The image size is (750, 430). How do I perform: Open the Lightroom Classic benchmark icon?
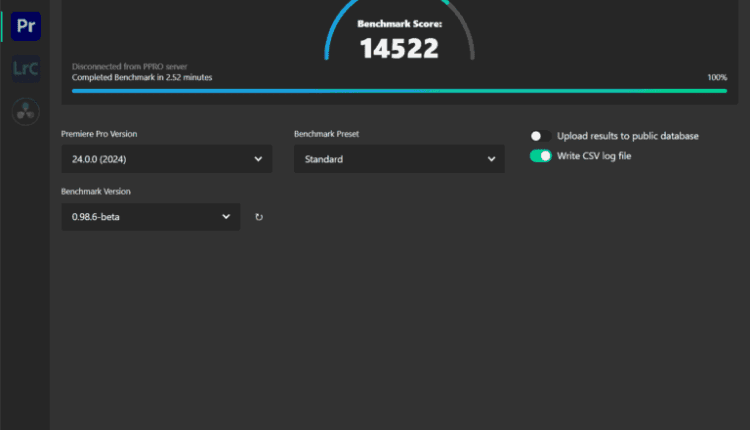coord(26,68)
